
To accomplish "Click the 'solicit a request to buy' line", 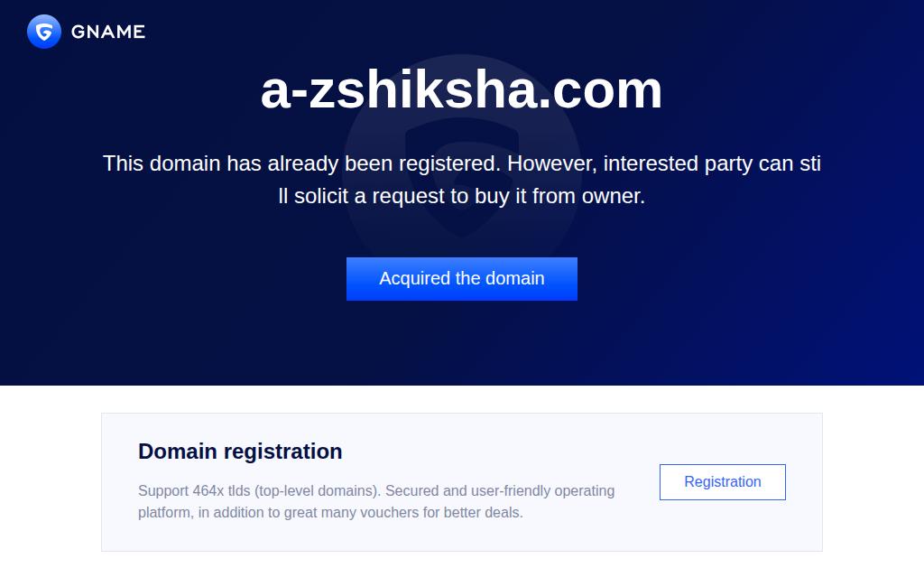I will (x=461, y=196).
